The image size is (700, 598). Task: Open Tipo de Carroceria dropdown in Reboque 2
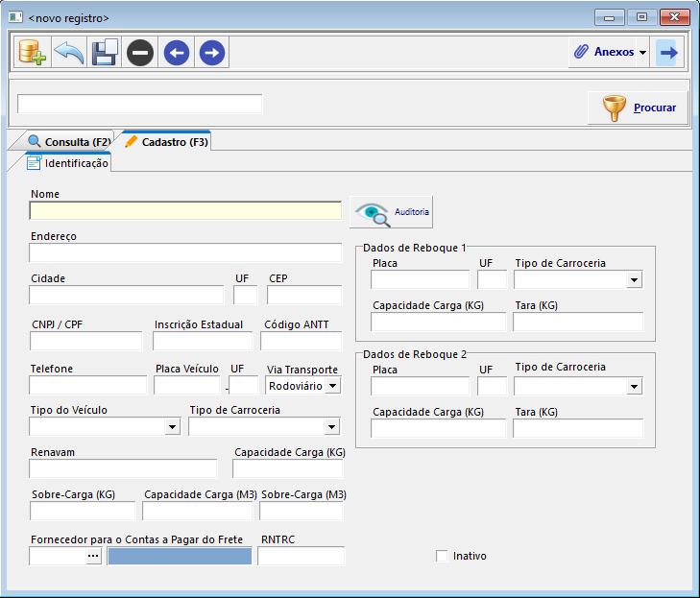coord(634,387)
